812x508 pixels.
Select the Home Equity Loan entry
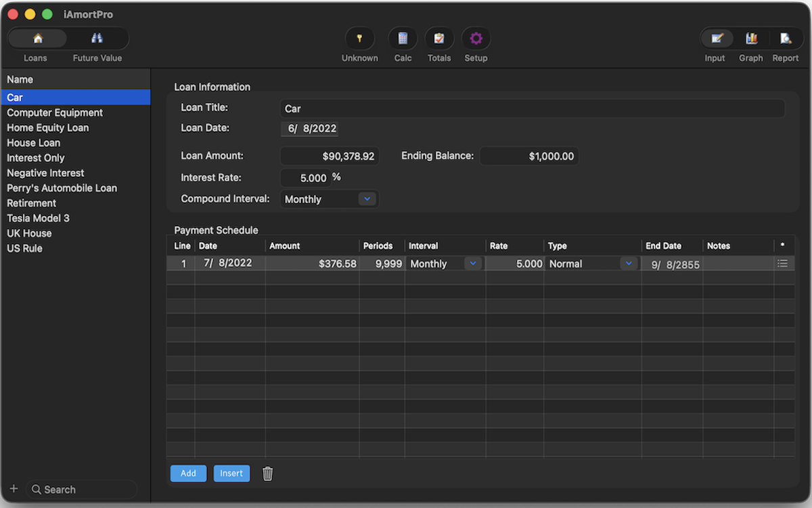[48, 127]
